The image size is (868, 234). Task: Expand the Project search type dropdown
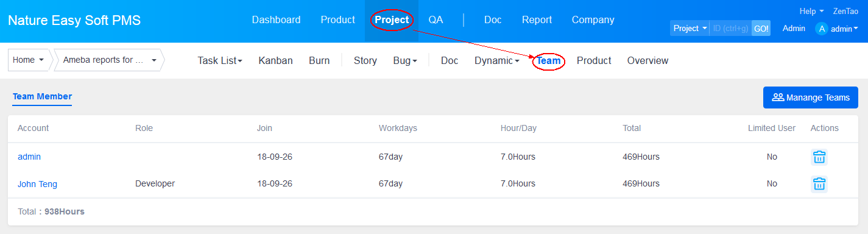click(x=690, y=29)
